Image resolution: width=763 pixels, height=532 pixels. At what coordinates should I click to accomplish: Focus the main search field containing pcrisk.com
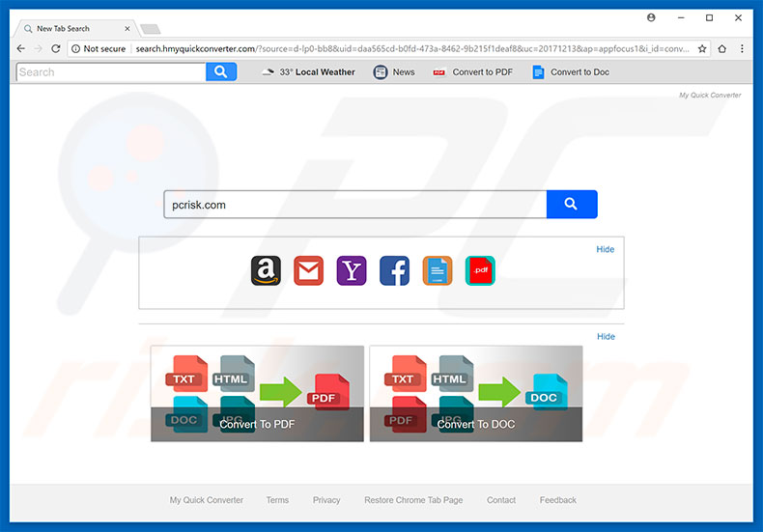click(354, 205)
